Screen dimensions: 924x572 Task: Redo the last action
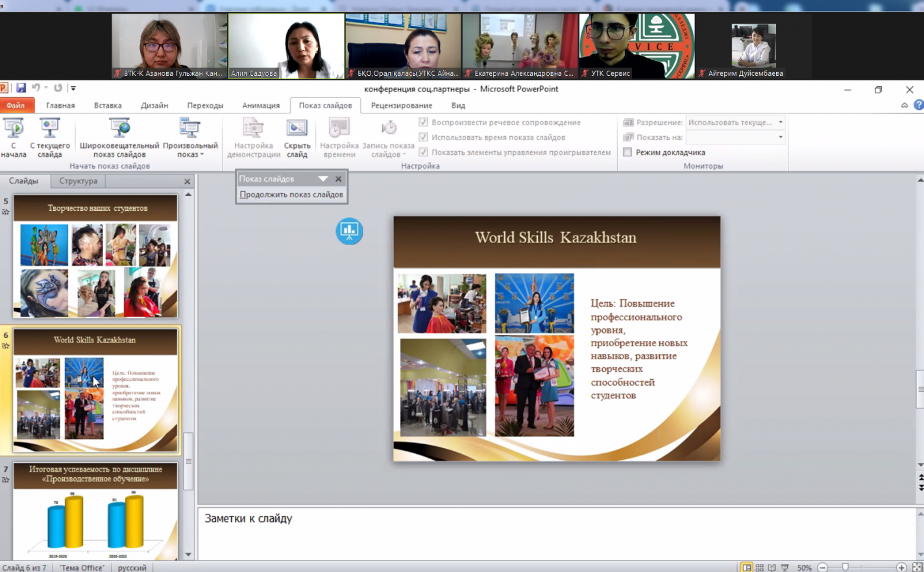58,88
